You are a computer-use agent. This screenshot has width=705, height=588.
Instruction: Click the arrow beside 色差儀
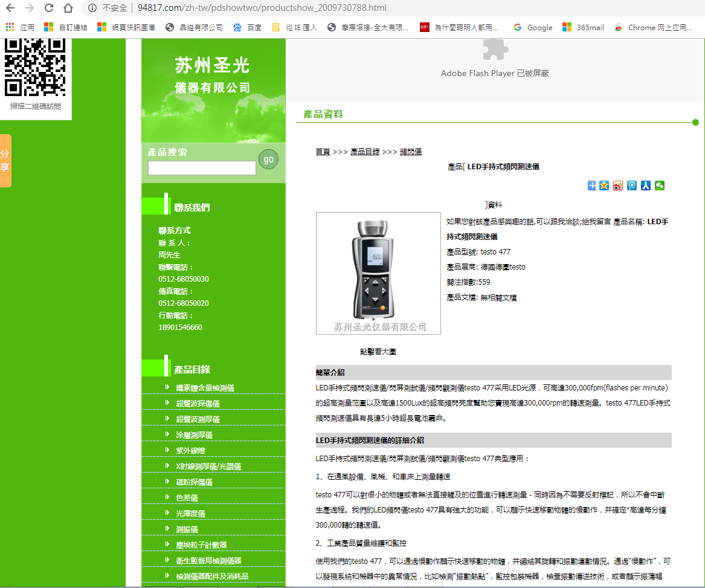coord(167,497)
